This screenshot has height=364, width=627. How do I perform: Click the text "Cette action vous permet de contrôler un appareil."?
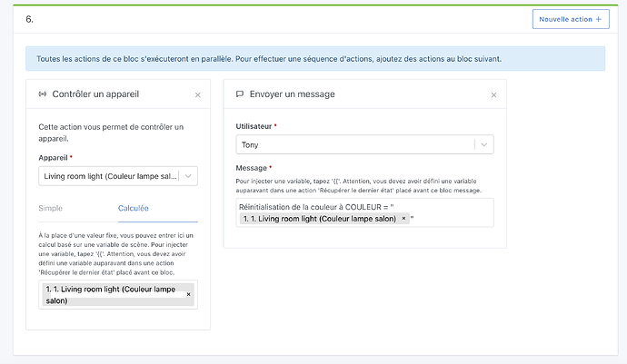coord(111,133)
